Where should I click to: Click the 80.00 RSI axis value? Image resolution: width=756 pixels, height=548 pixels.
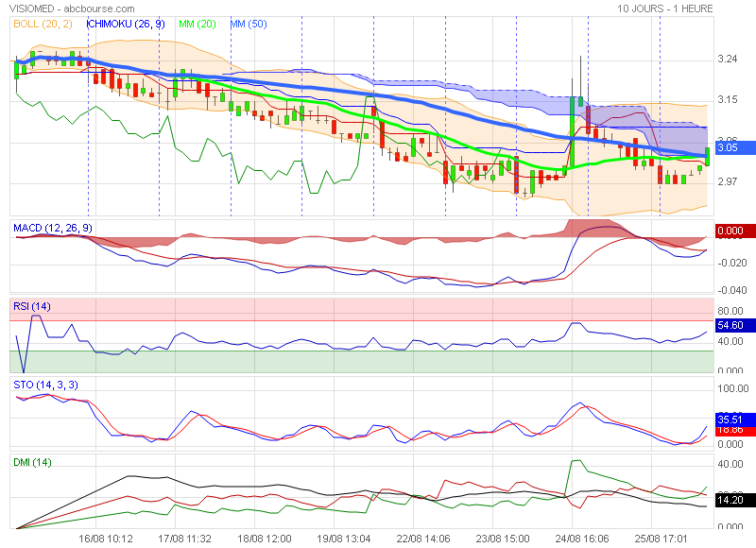(x=730, y=311)
